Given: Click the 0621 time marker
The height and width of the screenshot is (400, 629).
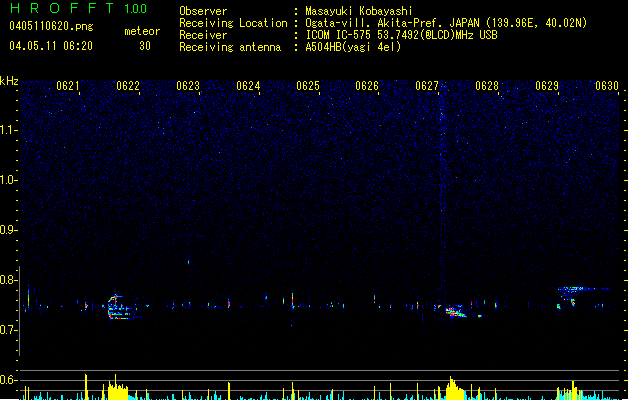Looking at the screenshot, I should [x=68, y=86].
